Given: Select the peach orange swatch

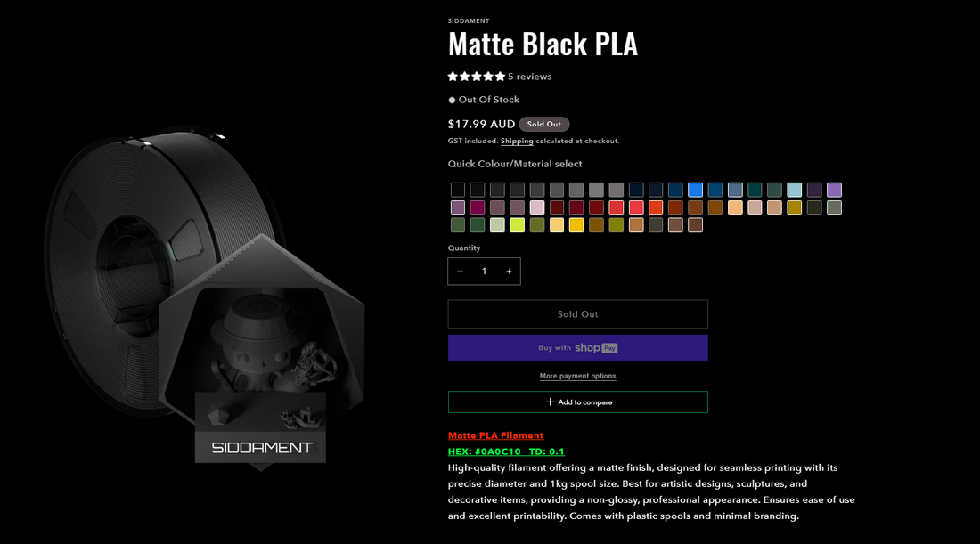Looking at the screenshot, I should tap(735, 207).
